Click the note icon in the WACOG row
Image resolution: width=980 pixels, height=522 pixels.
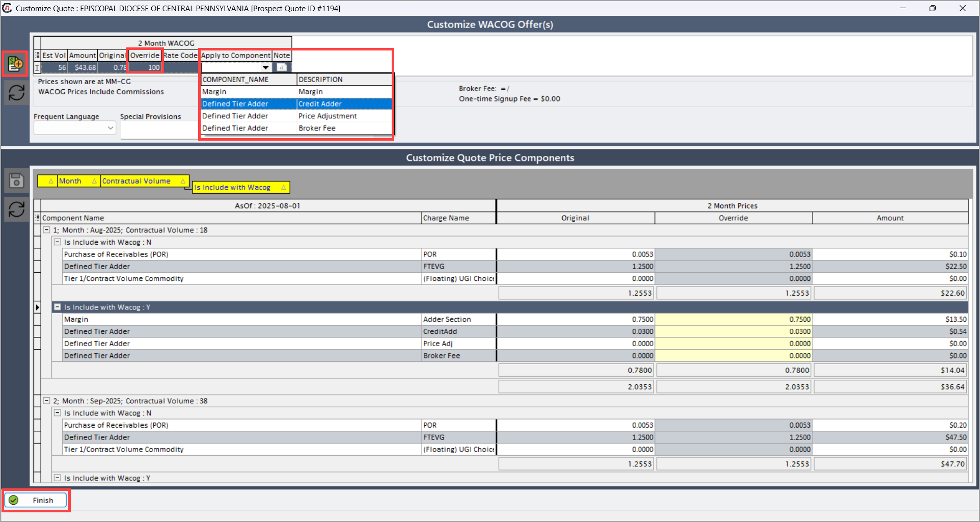tap(281, 67)
